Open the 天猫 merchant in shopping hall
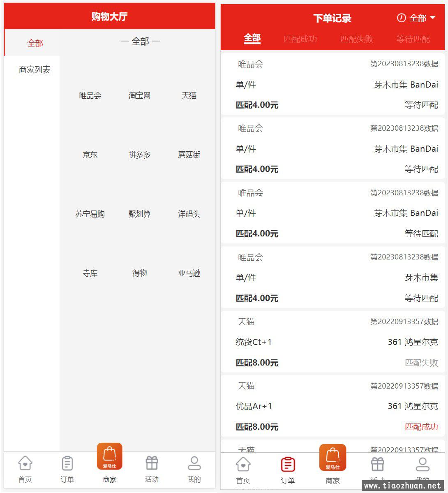This screenshot has height=493, width=448. coord(189,95)
